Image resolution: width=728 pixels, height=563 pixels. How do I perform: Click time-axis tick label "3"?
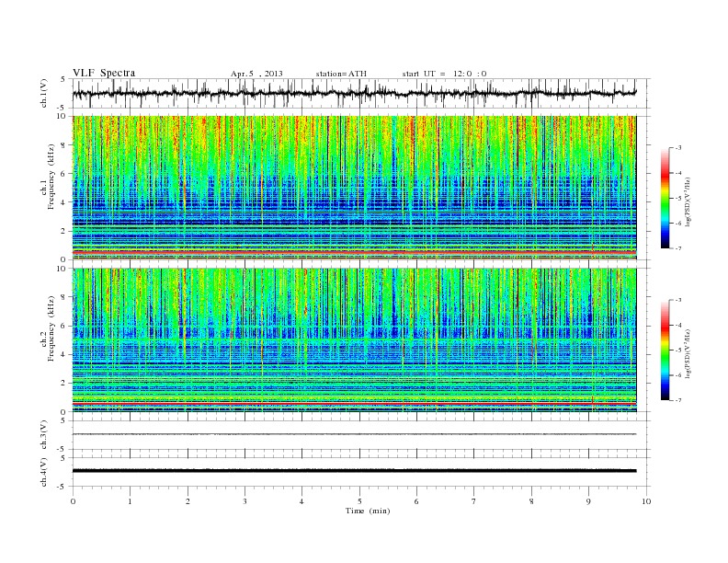pyautogui.click(x=245, y=501)
